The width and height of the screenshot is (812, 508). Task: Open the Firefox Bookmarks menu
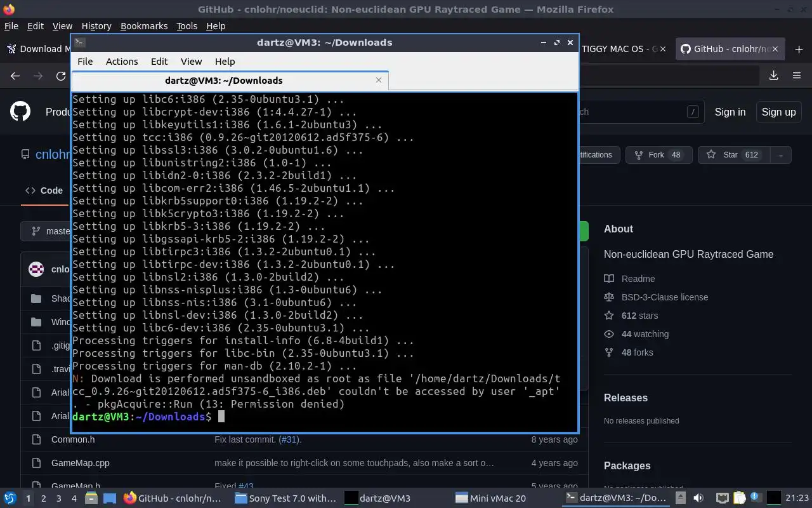pyautogui.click(x=144, y=26)
